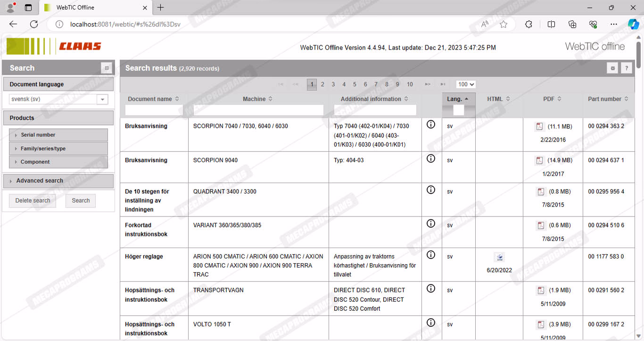644x341 pixels.
Task: Show info for QUADRANT 3400 / 3300
Action: [x=430, y=190]
